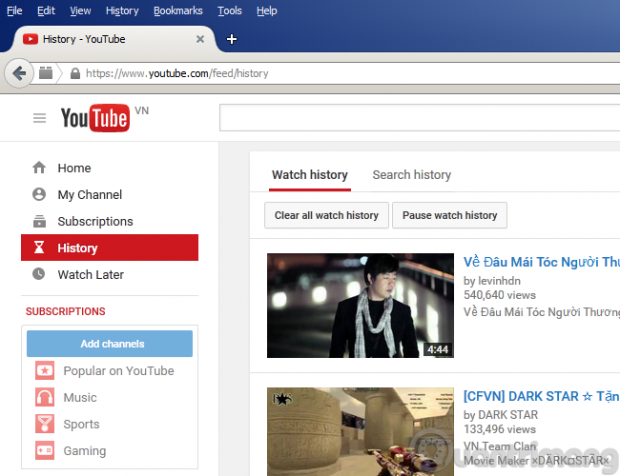Click the Home house icon in the sidebar
The width and height of the screenshot is (620, 476).
[x=39, y=168]
